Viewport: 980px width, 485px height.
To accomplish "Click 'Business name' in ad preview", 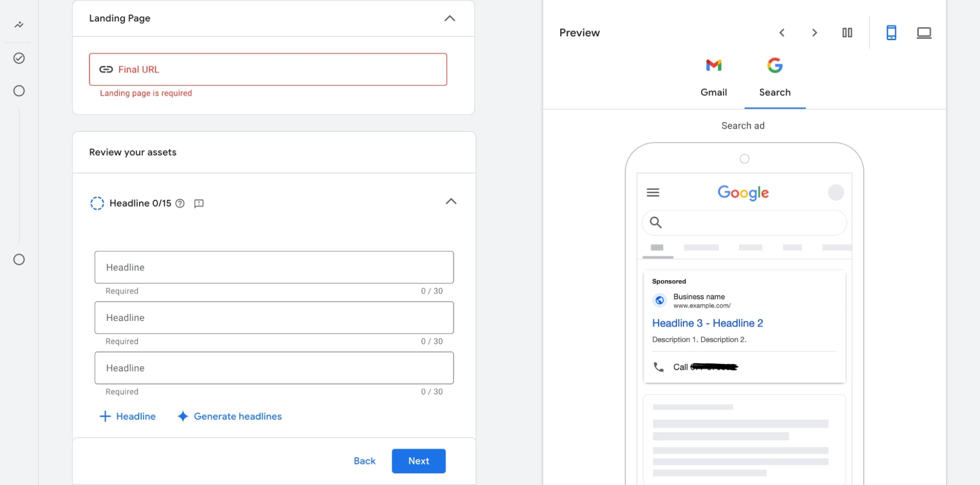I will coord(699,297).
